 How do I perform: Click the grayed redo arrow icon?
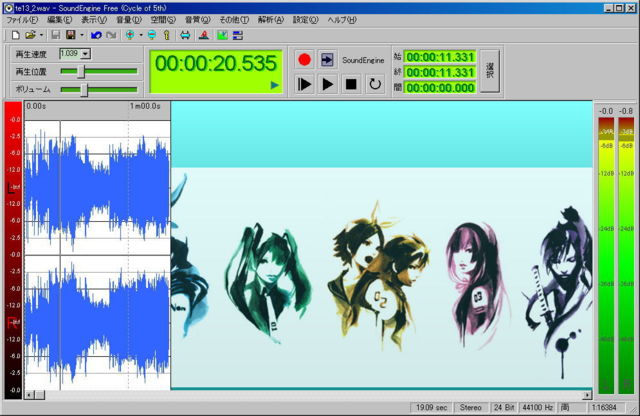(x=111, y=35)
